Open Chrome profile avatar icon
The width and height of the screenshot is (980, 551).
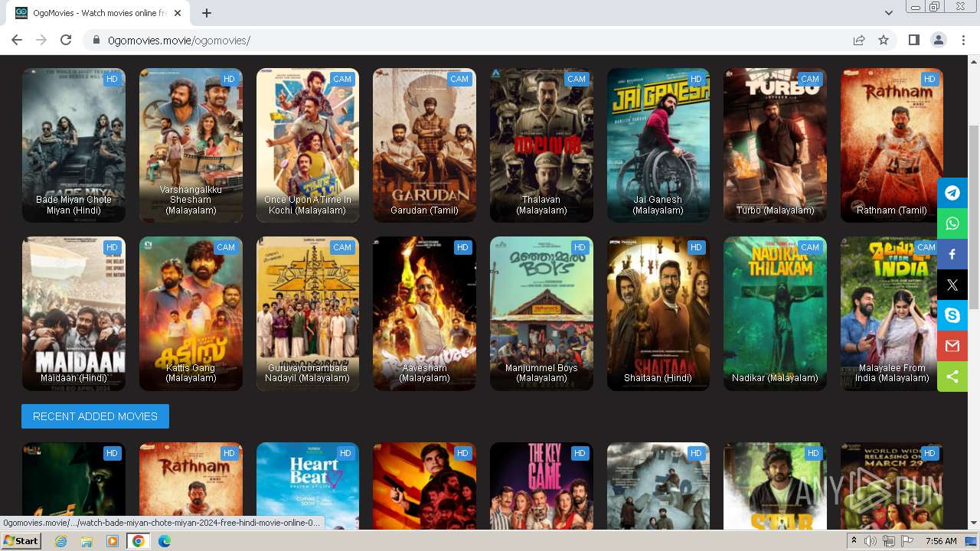point(938,40)
